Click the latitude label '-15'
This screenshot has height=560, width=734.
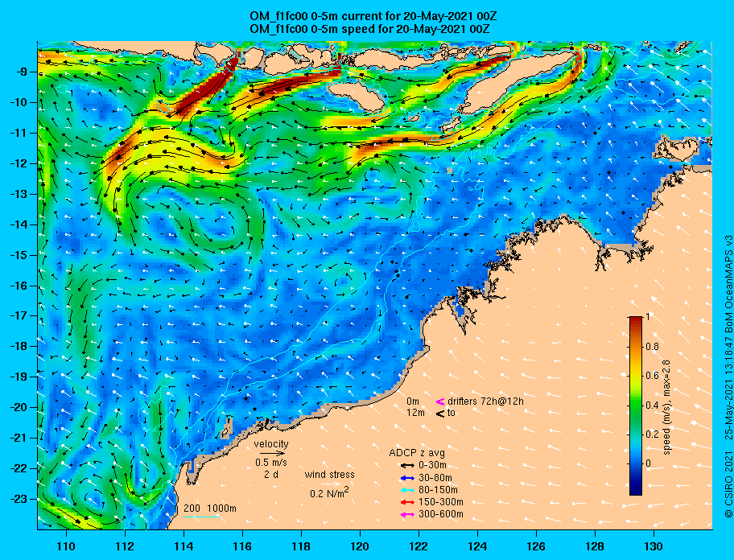pos(21,255)
